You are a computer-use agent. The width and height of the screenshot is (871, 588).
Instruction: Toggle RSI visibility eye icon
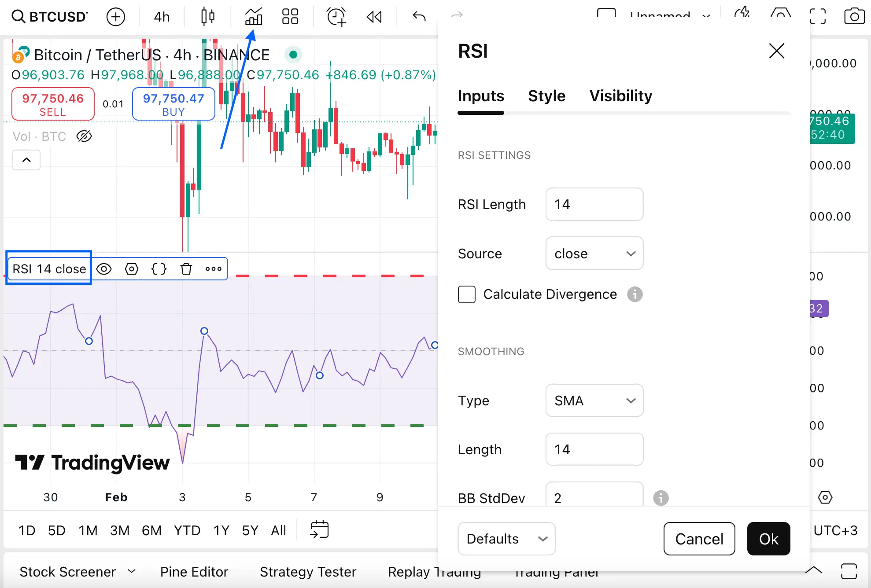point(104,269)
